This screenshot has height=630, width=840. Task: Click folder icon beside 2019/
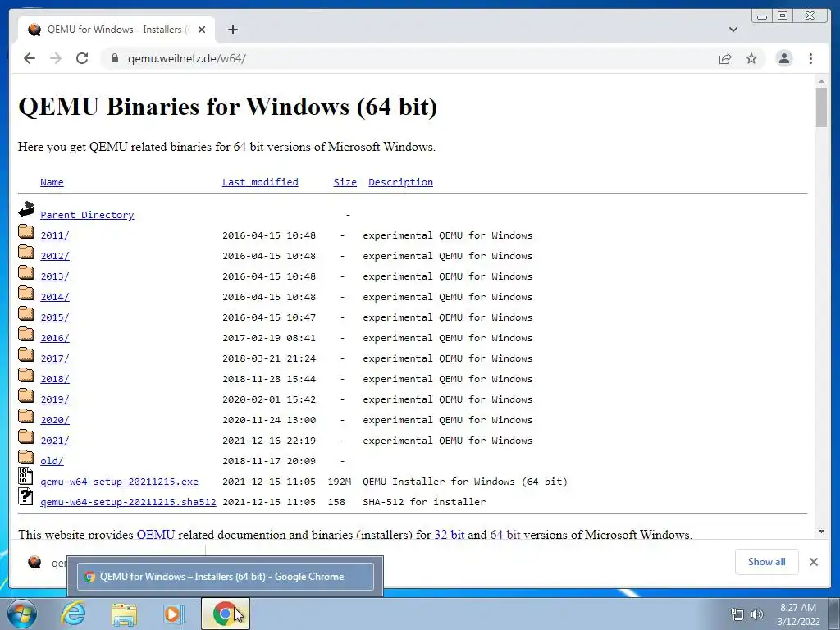coord(26,395)
